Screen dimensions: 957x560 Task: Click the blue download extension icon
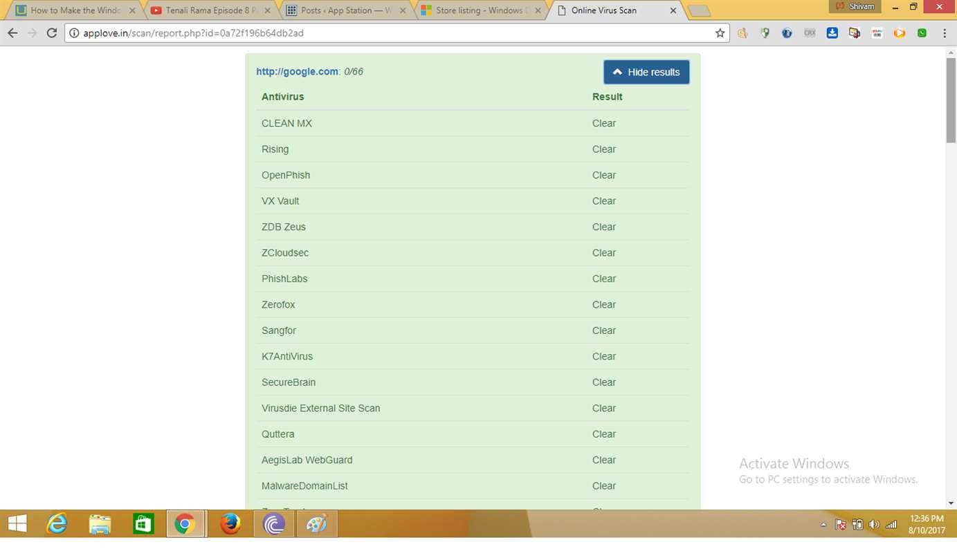[x=832, y=32]
